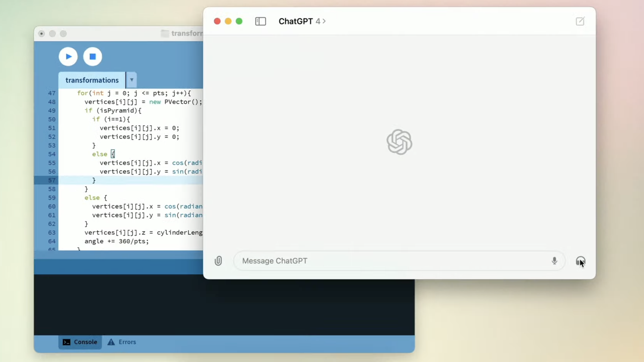This screenshot has height=362, width=644.
Task: Click the Processing IDE folder icon
Action: pyautogui.click(x=166, y=33)
